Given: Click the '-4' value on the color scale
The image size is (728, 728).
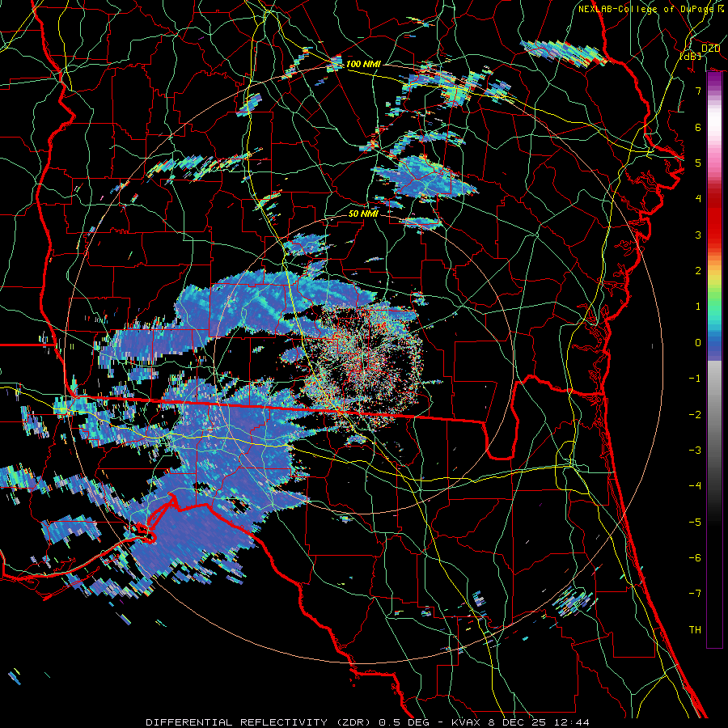Looking at the screenshot, I should pyautogui.click(x=695, y=486).
